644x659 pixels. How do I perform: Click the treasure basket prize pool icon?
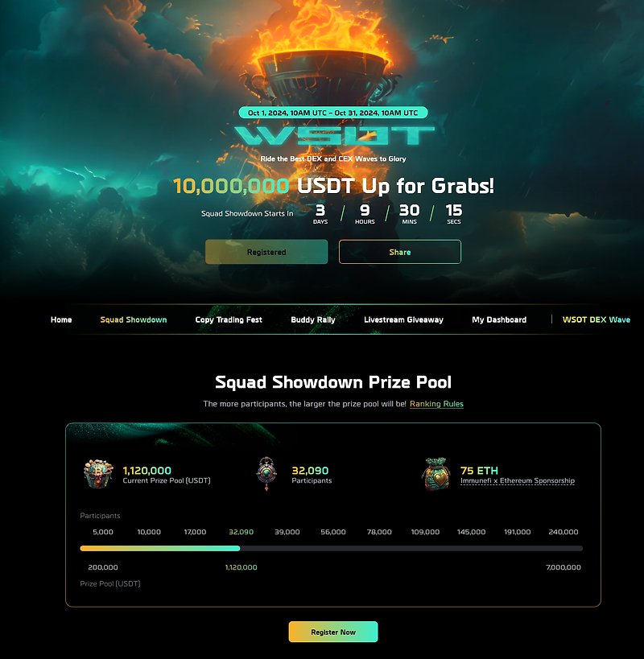(x=98, y=474)
